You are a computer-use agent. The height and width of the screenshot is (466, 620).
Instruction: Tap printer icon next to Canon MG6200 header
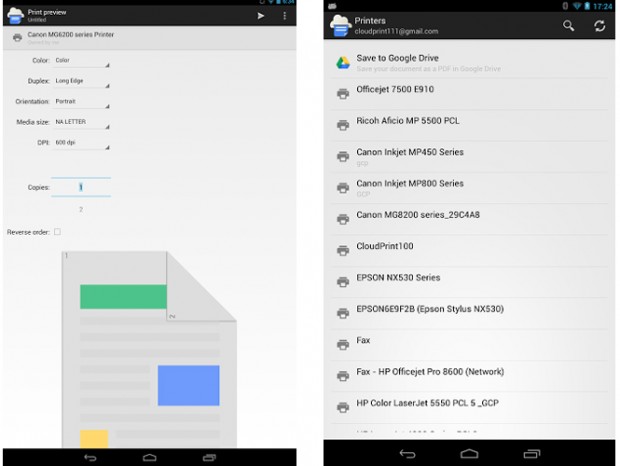tap(17, 38)
